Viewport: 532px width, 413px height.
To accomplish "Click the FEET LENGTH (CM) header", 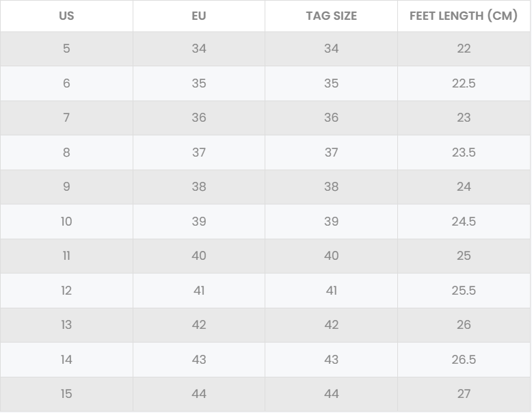I will point(464,16).
